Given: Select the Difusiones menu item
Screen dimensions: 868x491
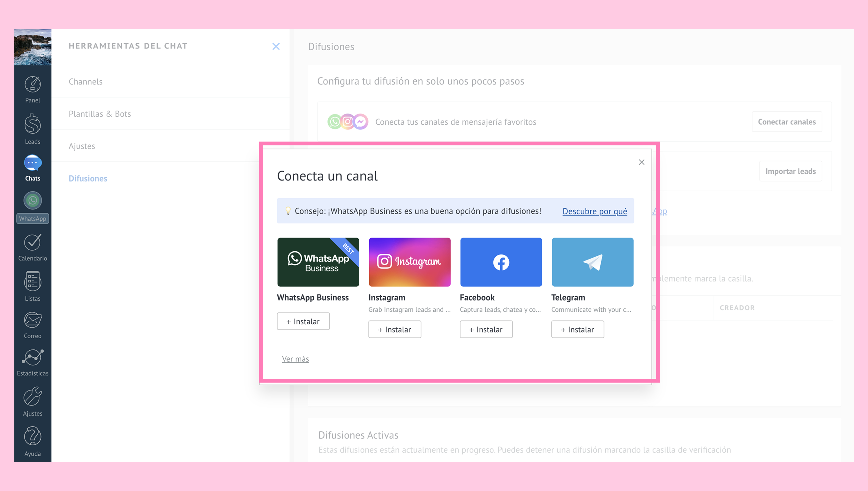Looking at the screenshot, I should [x=88, y=179].
